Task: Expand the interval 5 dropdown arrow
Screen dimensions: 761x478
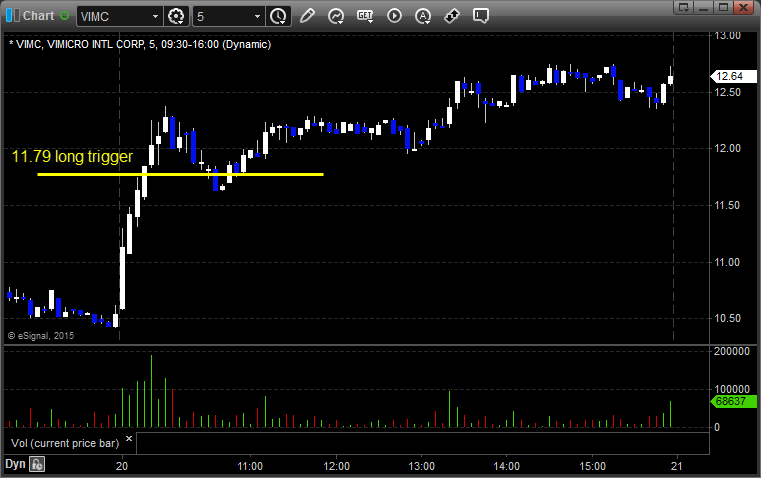Action: click(x=258, y=16)
